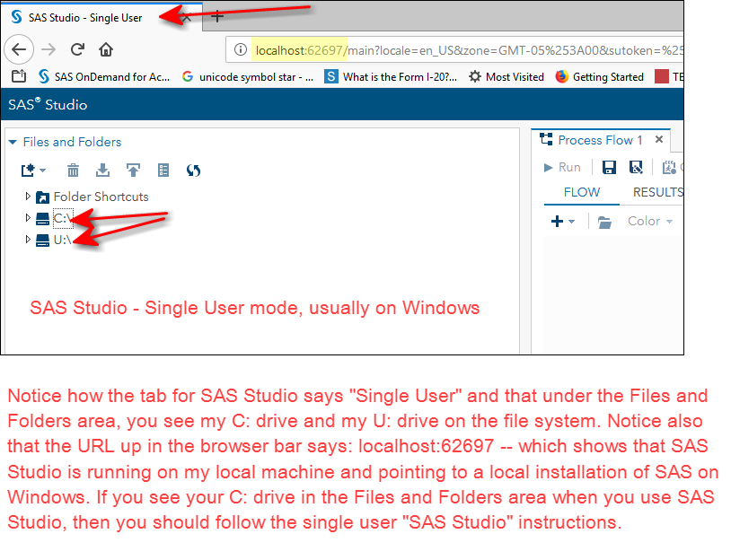Save the process flow with the floppy disk icon
The height and width of the screenshot is (560, 731).
(x=609, y=168)
